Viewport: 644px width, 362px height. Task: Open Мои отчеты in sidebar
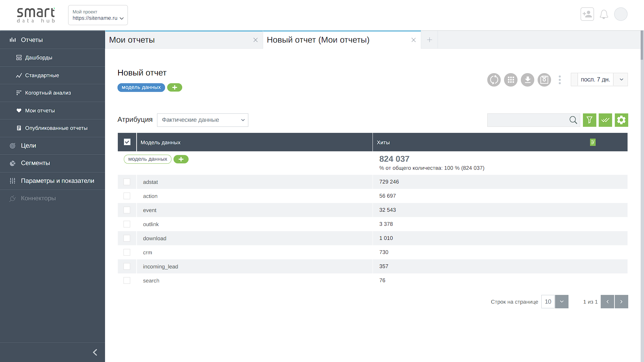pos(52,111)
